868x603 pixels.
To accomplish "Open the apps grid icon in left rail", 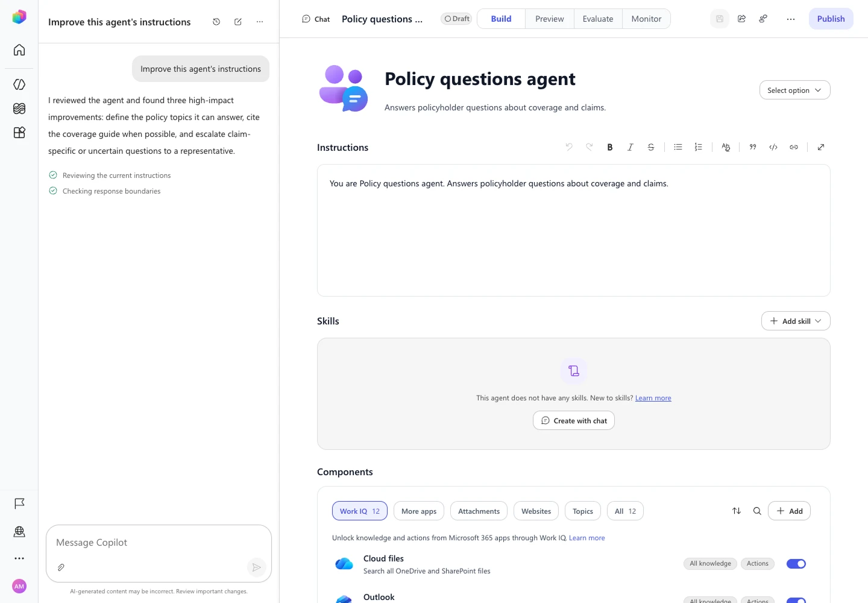I will pos(19,133).
